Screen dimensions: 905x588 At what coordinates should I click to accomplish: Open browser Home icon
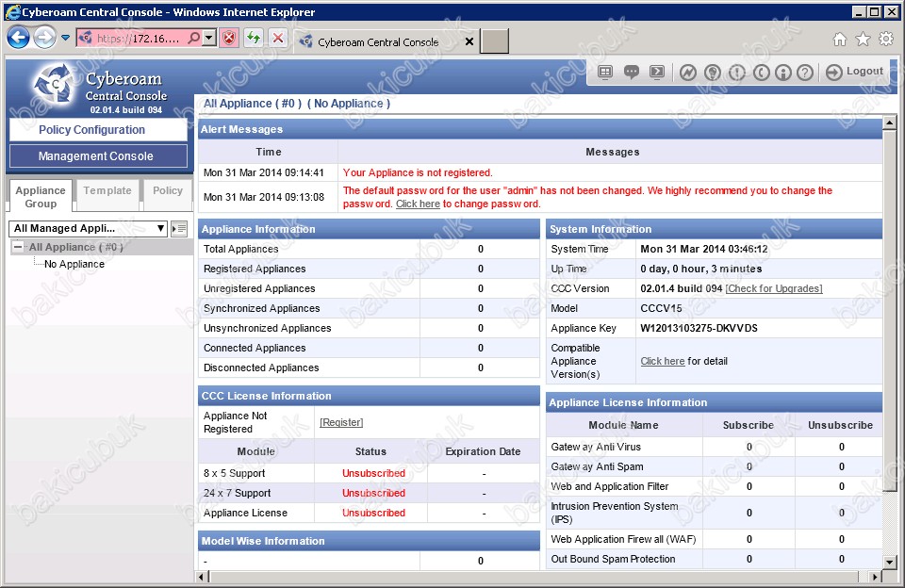[840, 39]
